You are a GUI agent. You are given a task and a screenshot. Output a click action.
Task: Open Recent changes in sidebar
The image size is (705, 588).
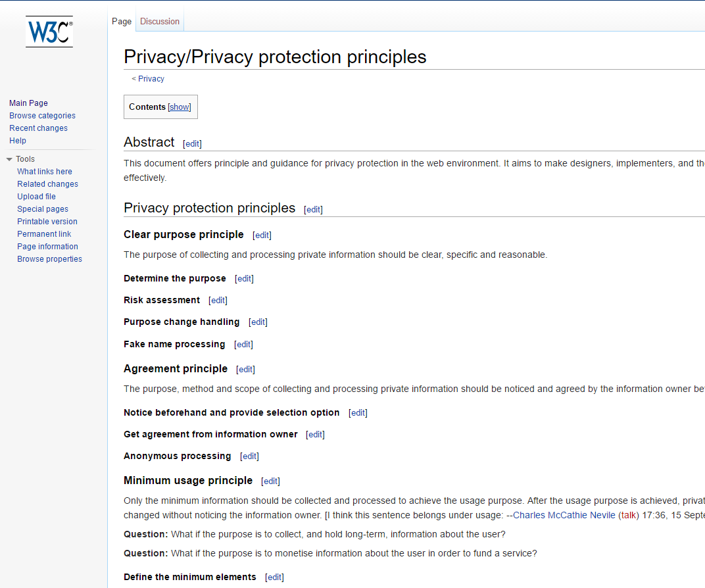coord(38,128)
